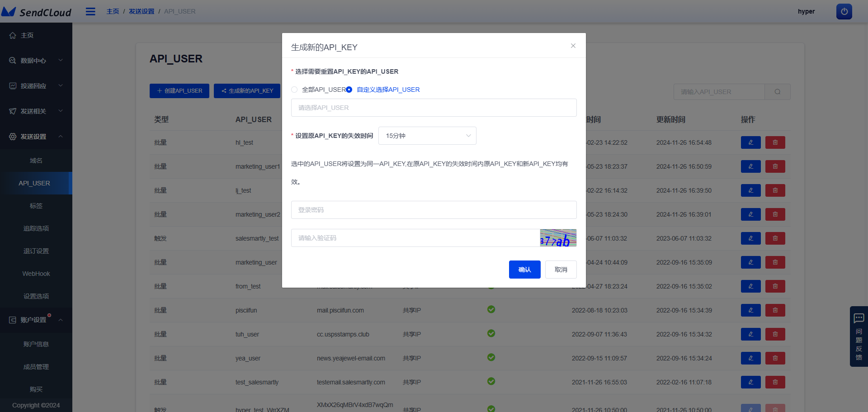868x412 pixels.
Task: Click the power logout icon
Action: coord(844,11)
